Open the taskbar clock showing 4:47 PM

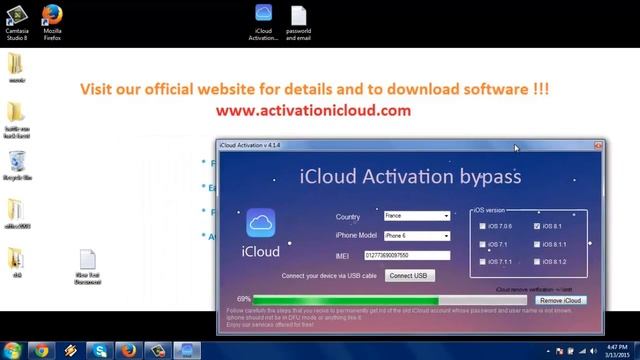[x=617, y=351]
